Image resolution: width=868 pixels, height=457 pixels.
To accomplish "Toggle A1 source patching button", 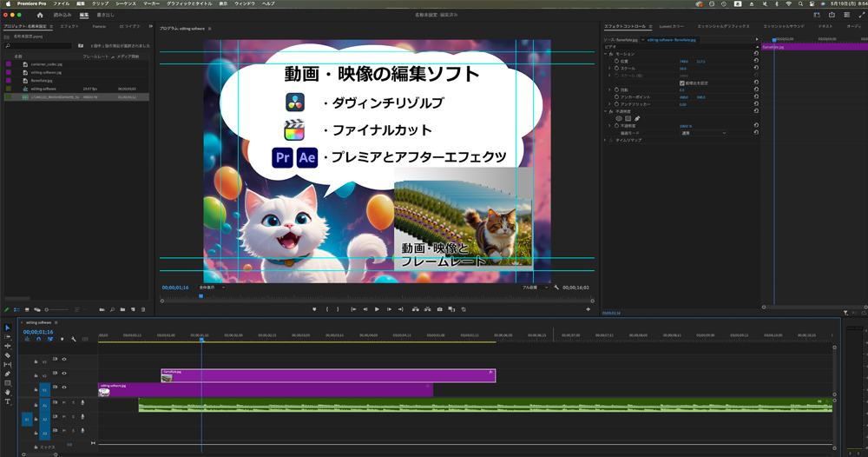I will click(x=27, y=420).
